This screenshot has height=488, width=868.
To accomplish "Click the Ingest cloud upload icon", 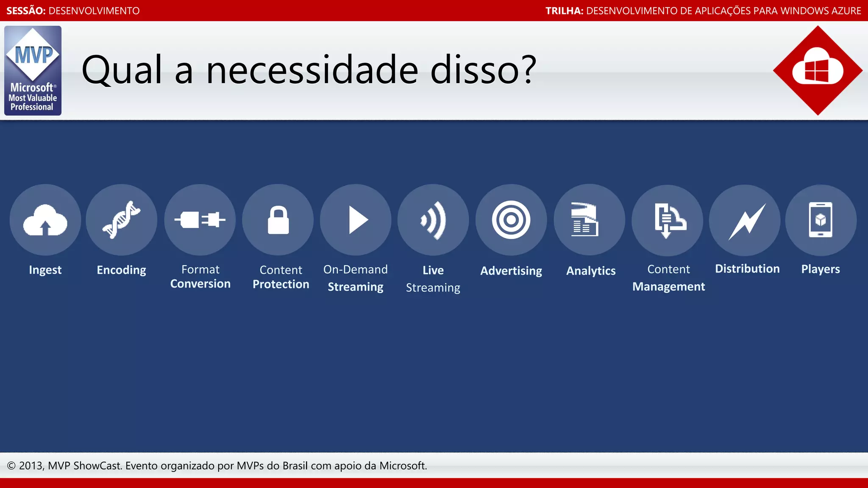I will 45,220.
